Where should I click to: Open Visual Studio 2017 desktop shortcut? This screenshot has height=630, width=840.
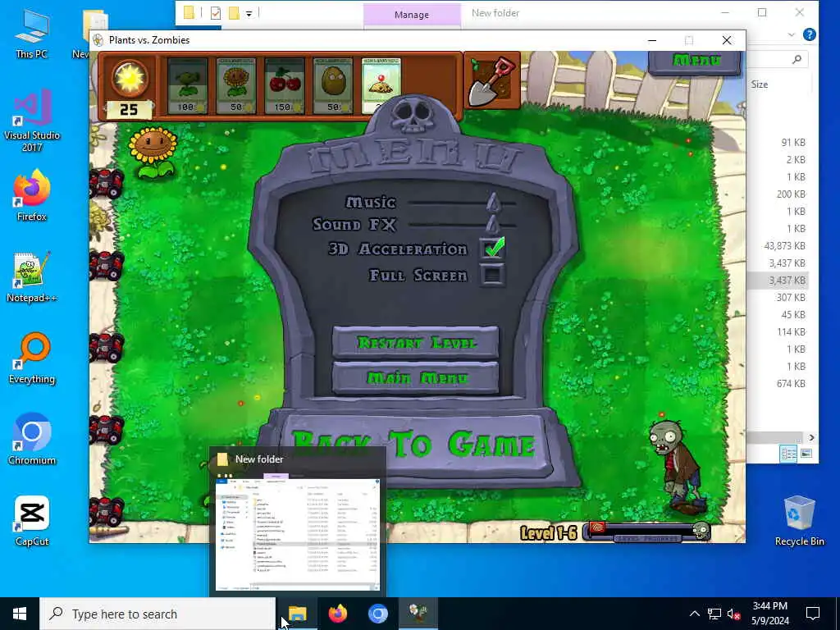coord(32,121)
